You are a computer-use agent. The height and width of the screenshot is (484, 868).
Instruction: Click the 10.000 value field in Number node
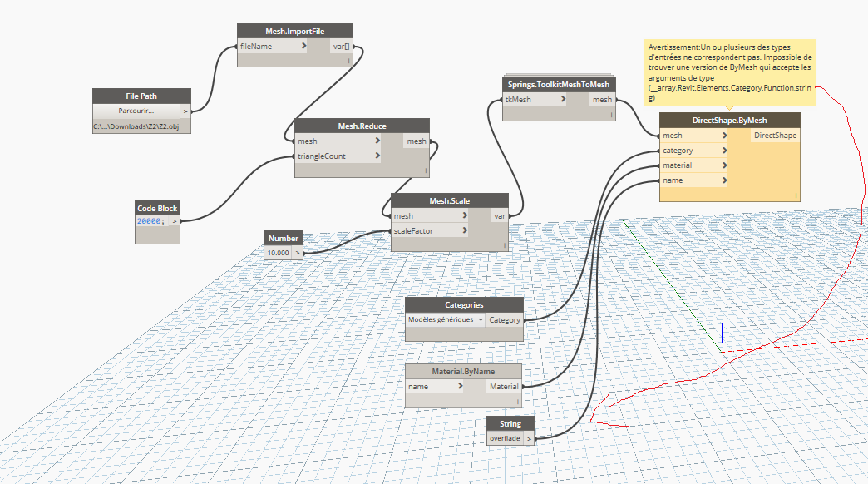279,252
